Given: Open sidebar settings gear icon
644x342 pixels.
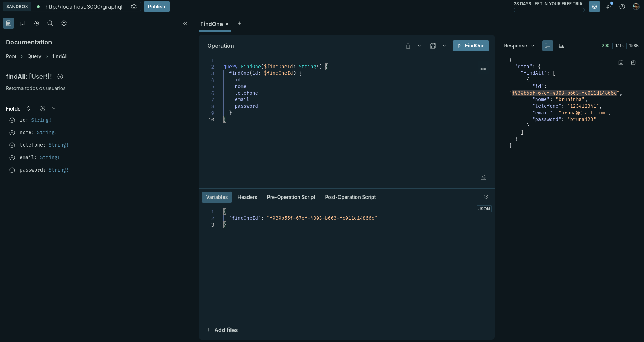Looking at the screenshot, I should pos(64,23).
